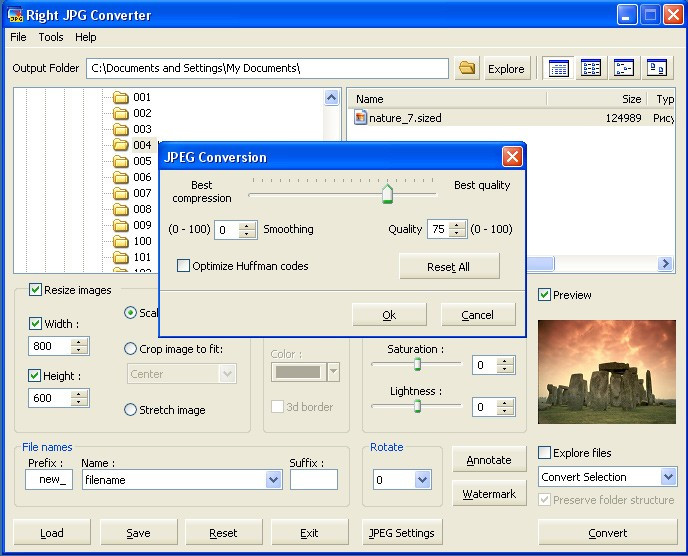The image size is (688, 556).
Task: Increase Quality value with spinner up arrow
Action: pyautogui.click(x=457, y=225)
